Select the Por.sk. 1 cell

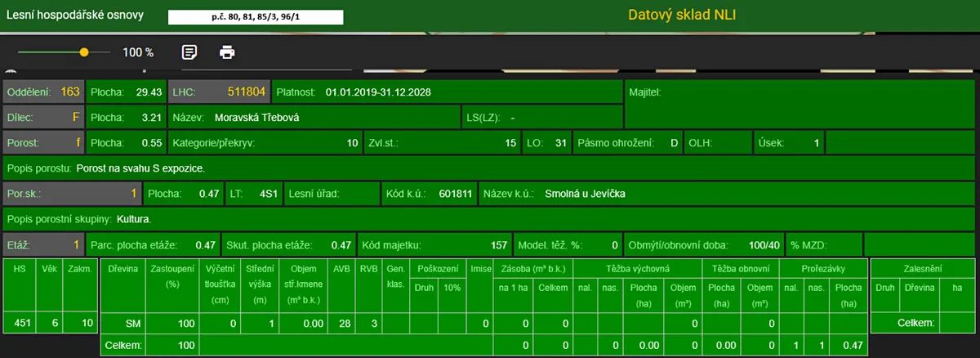72,195
